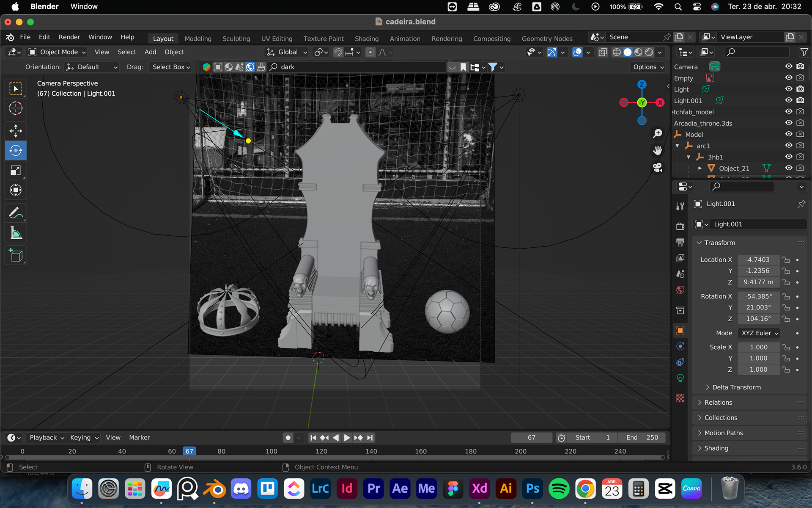812x508 pixels.
Task: Toggle camera view gizmo icon
Action: [657, 167]
